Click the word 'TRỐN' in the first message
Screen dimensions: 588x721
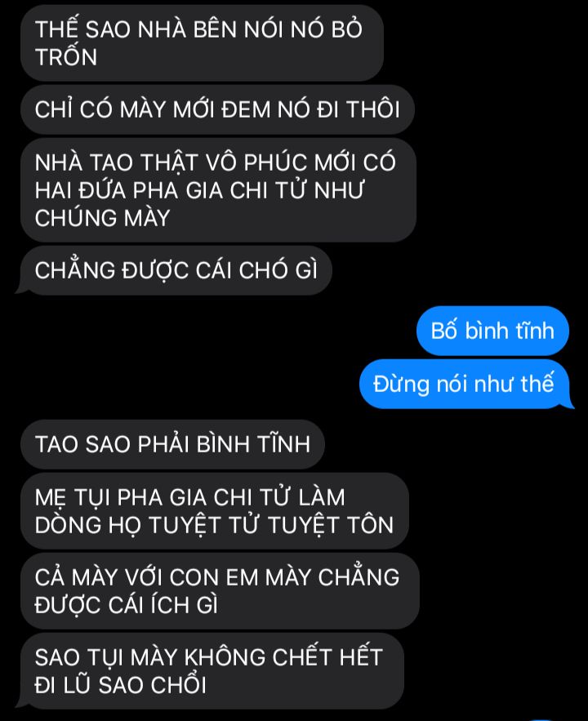pyautogui.click(x=66, y=57)
